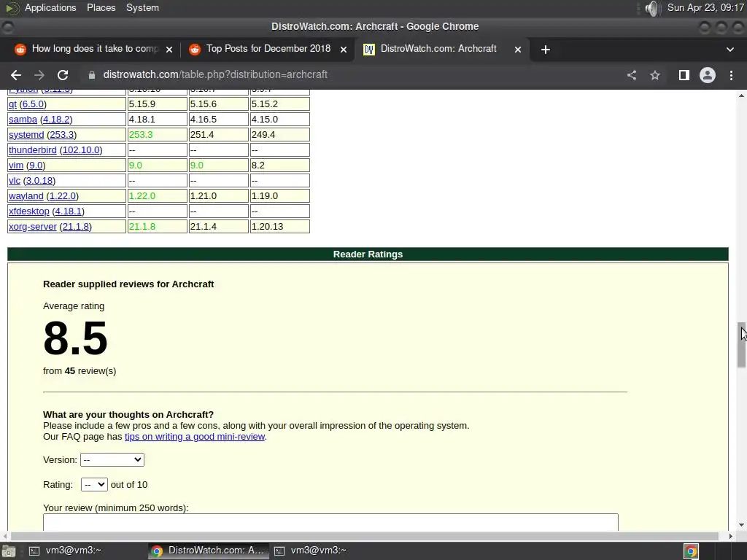Open the xfdesktop 4.18.1 version link
Image resolution: width=747 pixels, height=560 pixels.
pos(68,211)
